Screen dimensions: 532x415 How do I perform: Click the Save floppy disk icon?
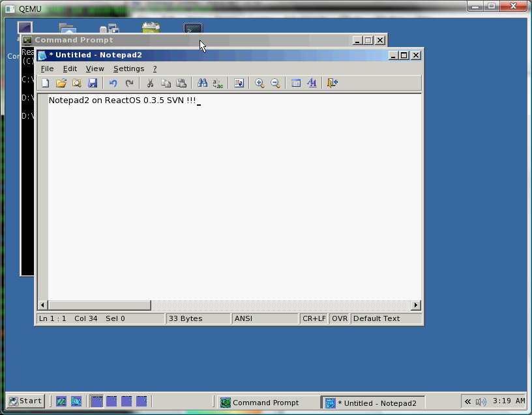pyautogui.click(x=93, y=83)
